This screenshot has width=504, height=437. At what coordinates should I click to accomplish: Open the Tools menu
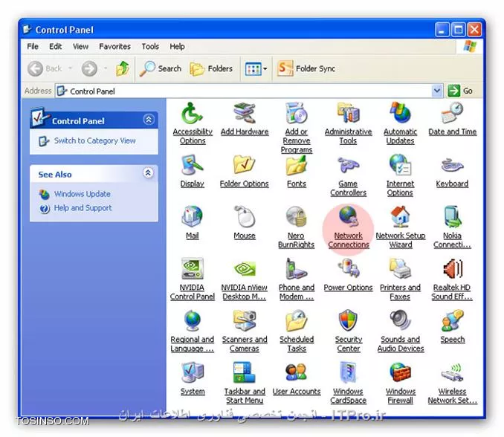point(150,47)
